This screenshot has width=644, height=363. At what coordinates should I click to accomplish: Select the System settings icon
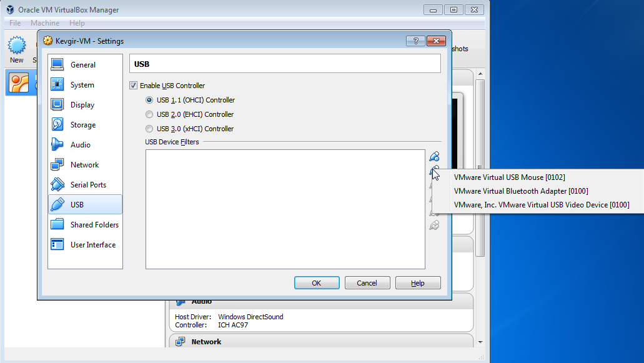pyautogui.click(x=57, y=84)
